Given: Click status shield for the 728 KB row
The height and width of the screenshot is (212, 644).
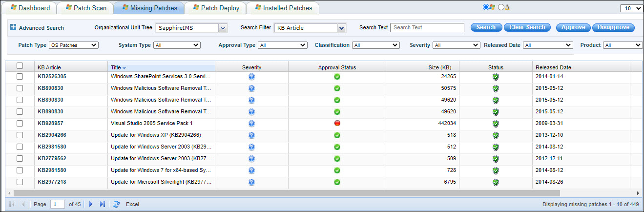Looking at the screenshot, I should (496, 170).
